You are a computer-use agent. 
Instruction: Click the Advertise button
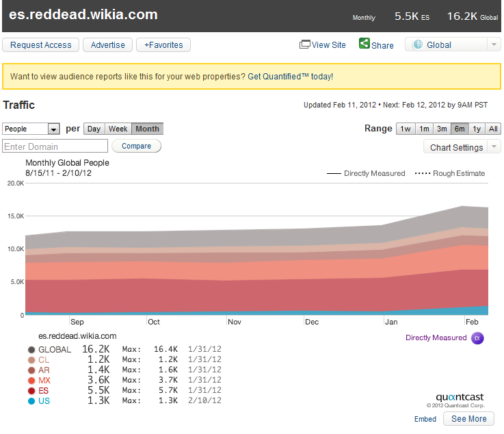pyautogui.click(x=107, y=44)
